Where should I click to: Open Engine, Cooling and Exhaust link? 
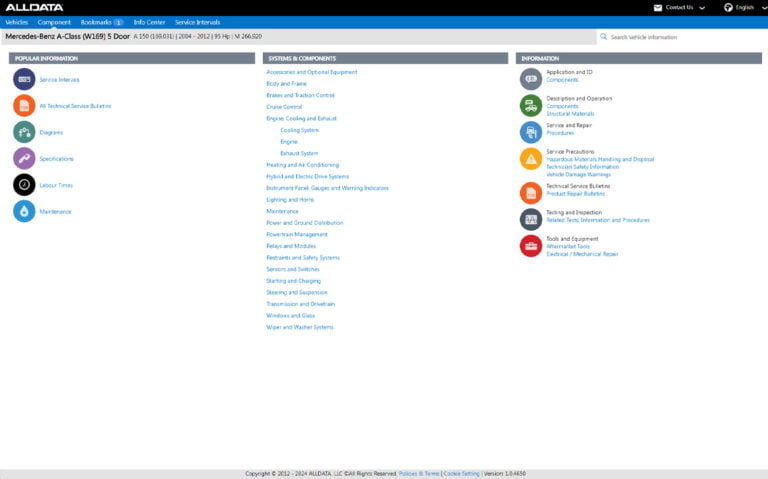point(301,119)
